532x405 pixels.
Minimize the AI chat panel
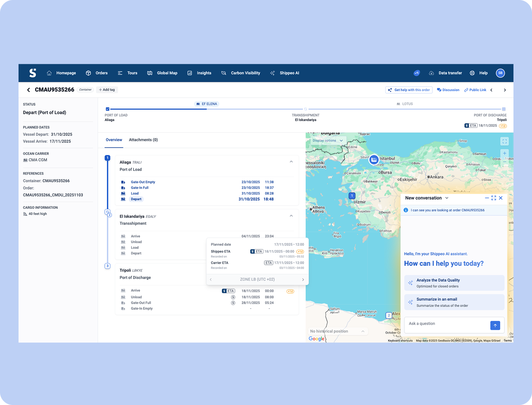[487, 198]
